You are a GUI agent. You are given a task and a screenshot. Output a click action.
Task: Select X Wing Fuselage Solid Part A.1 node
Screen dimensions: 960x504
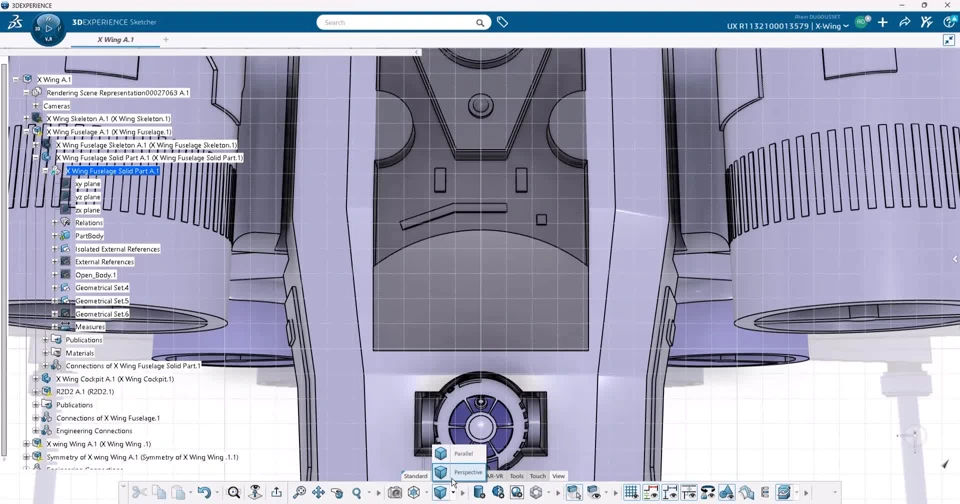tap(113, 171)
